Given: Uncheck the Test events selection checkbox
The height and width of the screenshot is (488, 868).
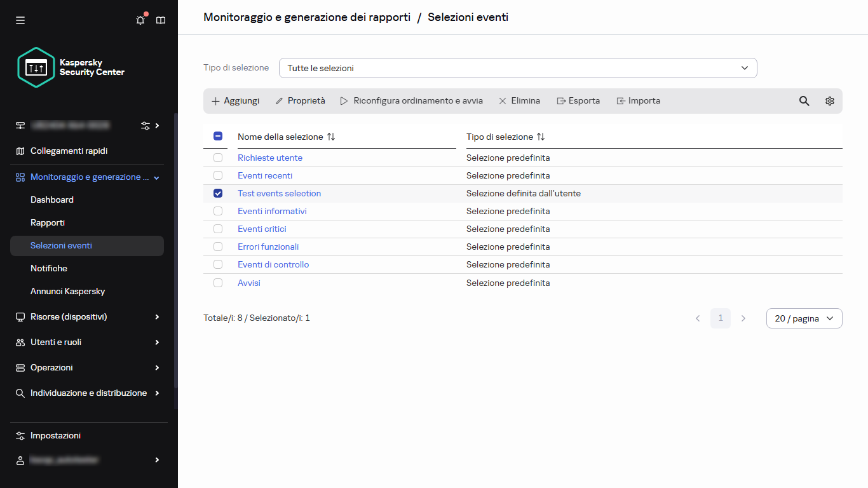Looking at the screenshot, I should [x=218, y=193].
